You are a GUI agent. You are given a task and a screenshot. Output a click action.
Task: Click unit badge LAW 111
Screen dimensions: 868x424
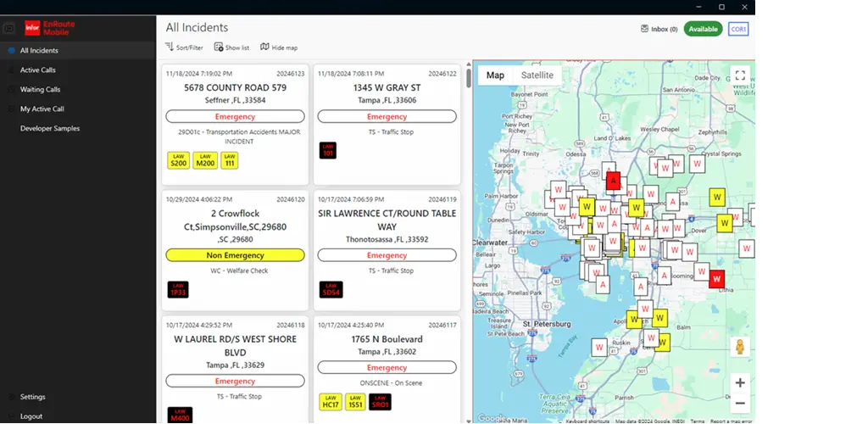pos(230,160)
